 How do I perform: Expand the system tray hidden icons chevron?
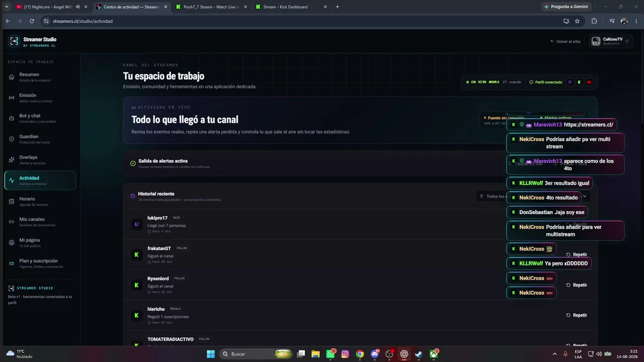tap(555, 354)
